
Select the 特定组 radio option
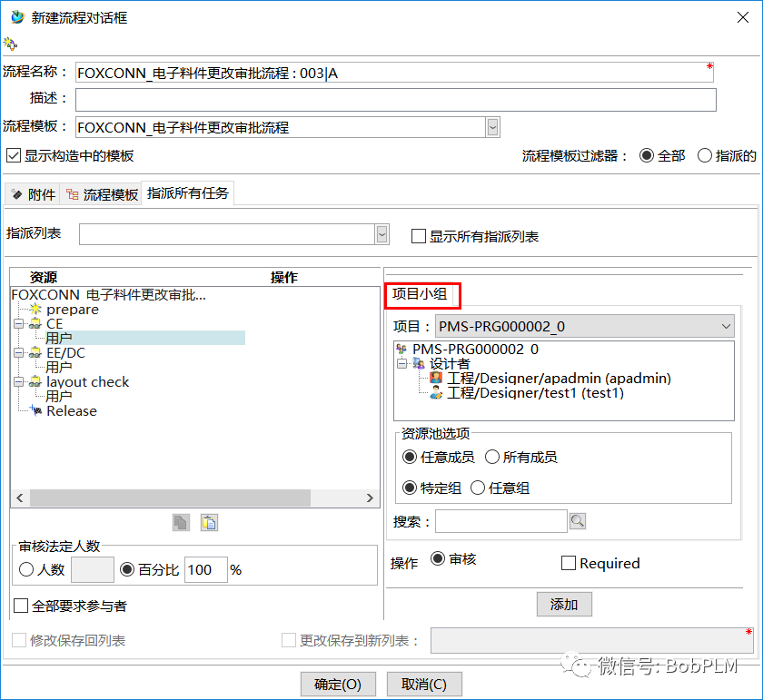click(410, 488)
